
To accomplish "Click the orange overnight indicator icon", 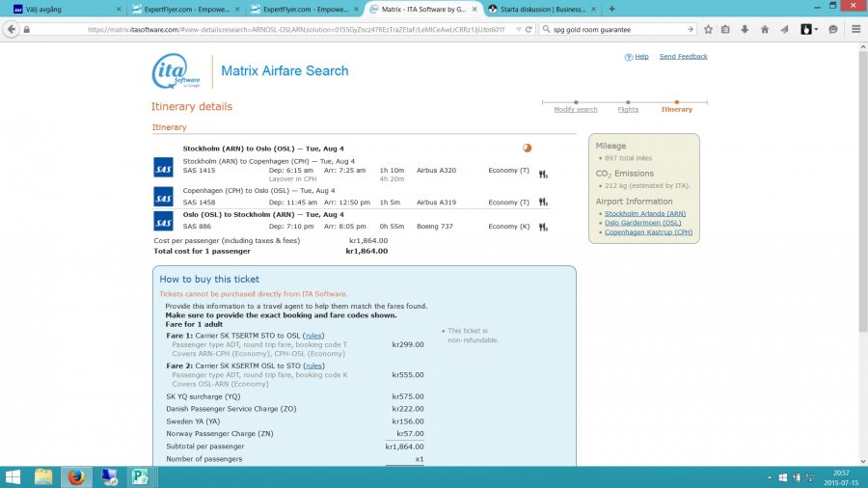I will point(527,148).
